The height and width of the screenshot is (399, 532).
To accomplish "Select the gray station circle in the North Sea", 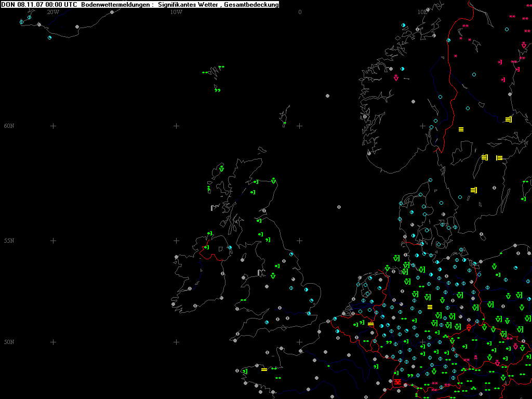I will pyautogui.click(x=339, y=207).
